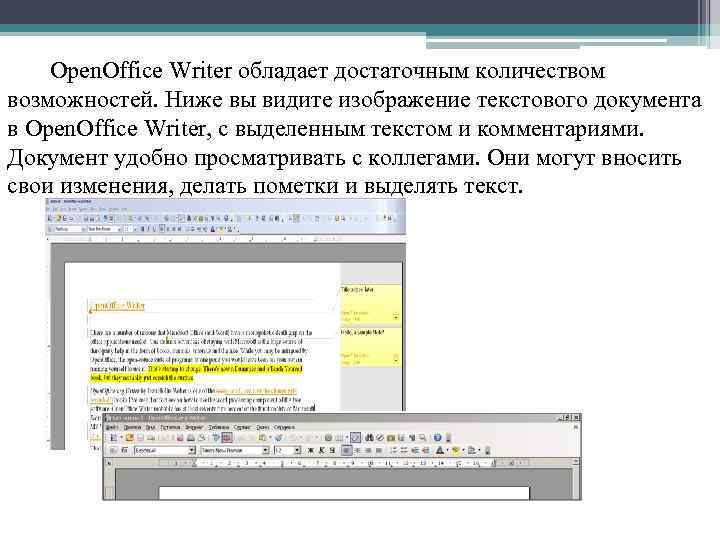
Task: Expand Paste options arrow dropdown
Action: pyautogui.click(x=270, y=438)
